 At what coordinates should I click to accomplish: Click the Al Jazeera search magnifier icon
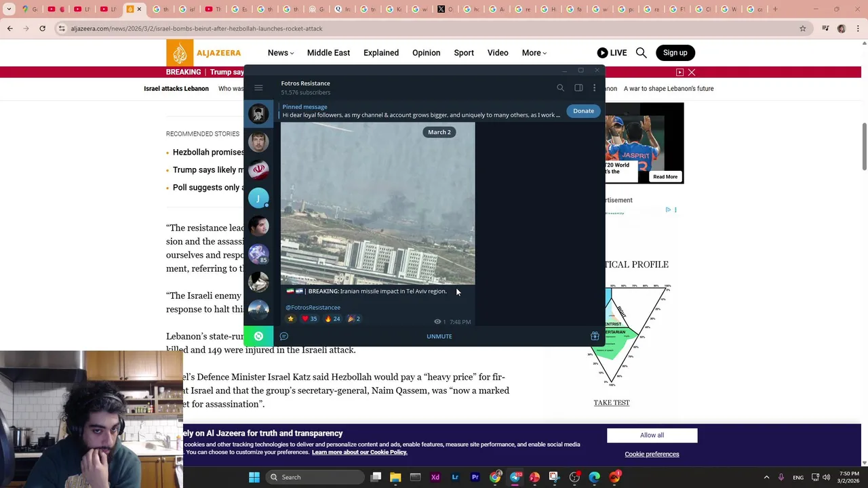coord(641,53)
